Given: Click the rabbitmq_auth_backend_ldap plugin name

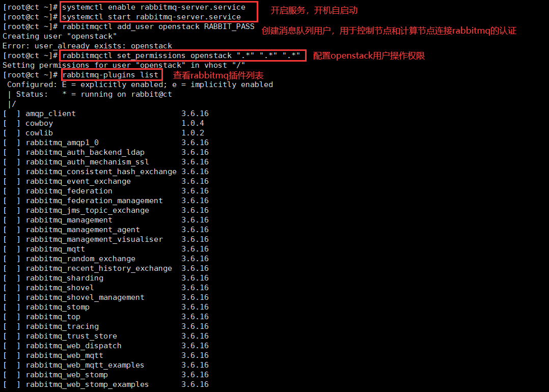Looking at the screenshot, I should click(x=85, y=152).
